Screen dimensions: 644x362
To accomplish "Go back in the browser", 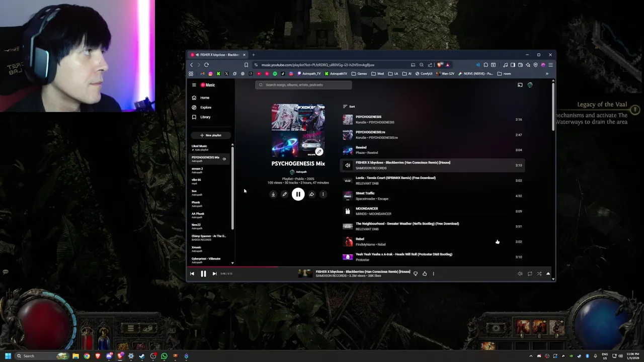I will 191,65.
